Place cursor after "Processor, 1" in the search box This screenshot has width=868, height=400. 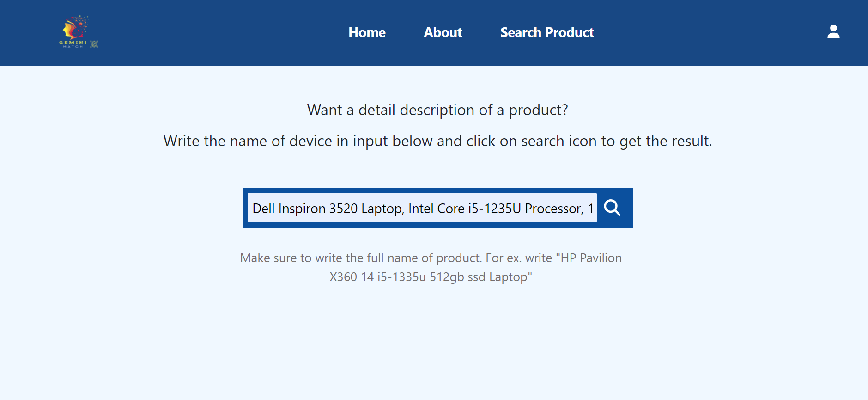click(595, 209)
